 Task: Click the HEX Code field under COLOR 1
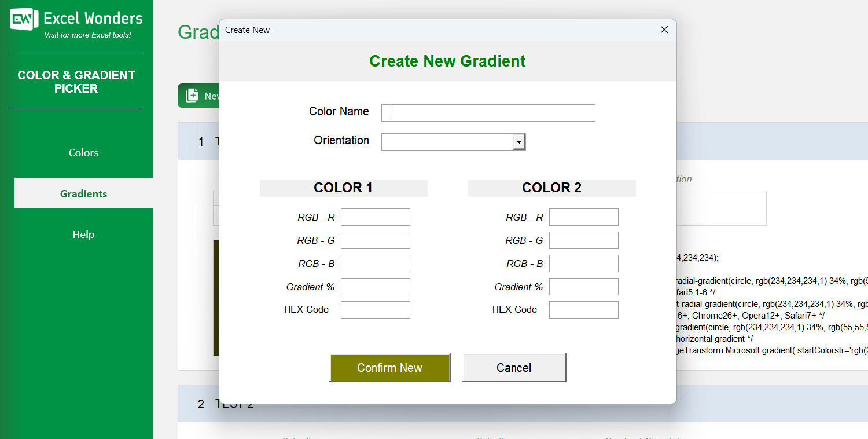point(375,309)
